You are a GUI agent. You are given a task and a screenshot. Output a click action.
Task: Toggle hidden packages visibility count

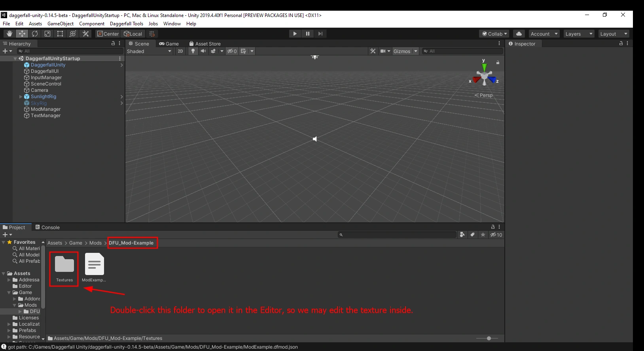click(496, 235)
